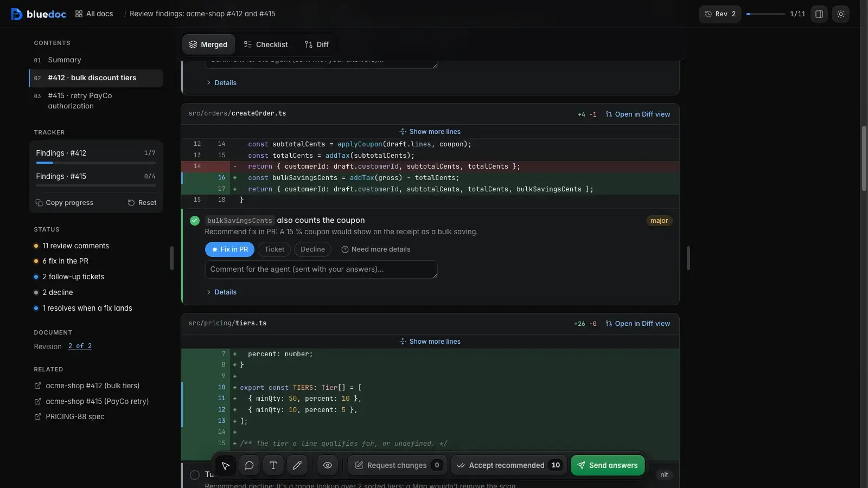Toggle the side panel layout icon
Viewport: 868px width, 488px height.
819,14
